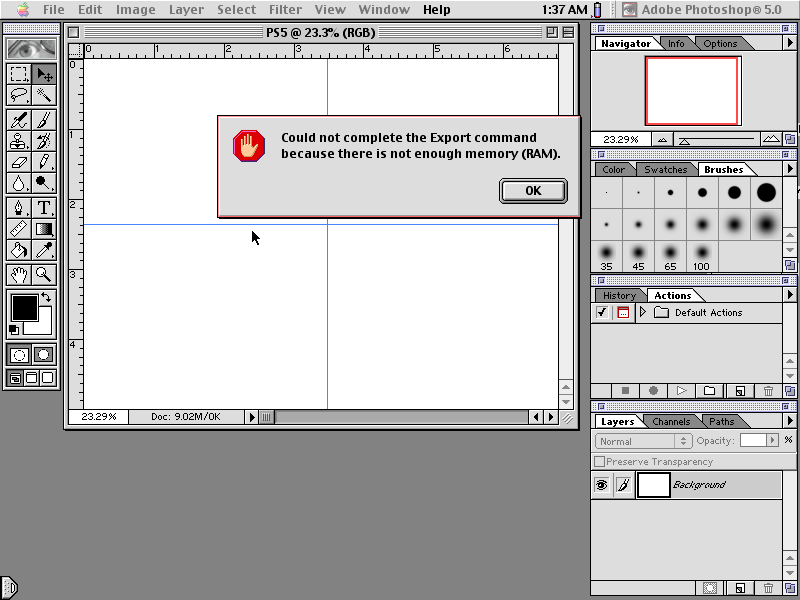Play the selected action
800x600 pixels.
point(682,391)
